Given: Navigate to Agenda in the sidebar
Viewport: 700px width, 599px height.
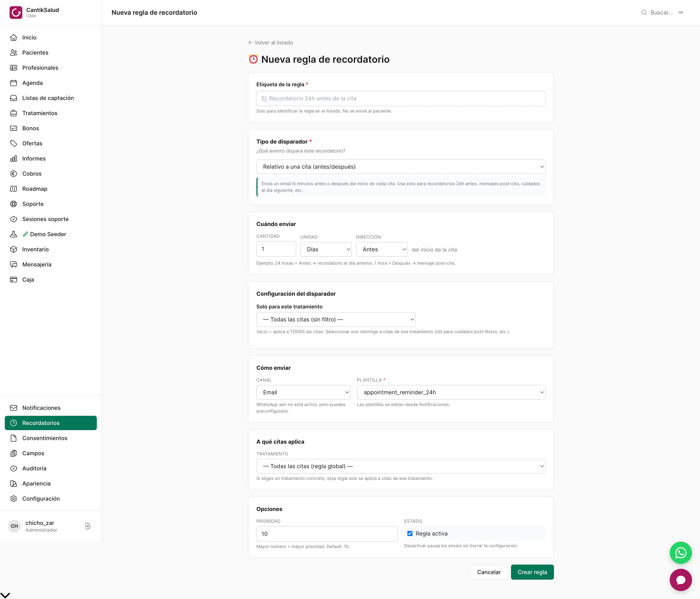Looking at the screenshot, I should tap(51, 83).
